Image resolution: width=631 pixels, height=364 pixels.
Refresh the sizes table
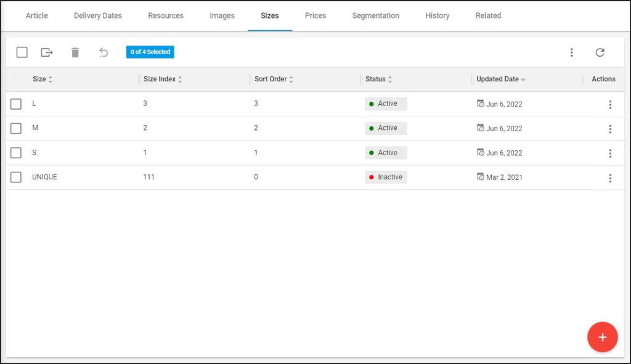tap(600, 52)
